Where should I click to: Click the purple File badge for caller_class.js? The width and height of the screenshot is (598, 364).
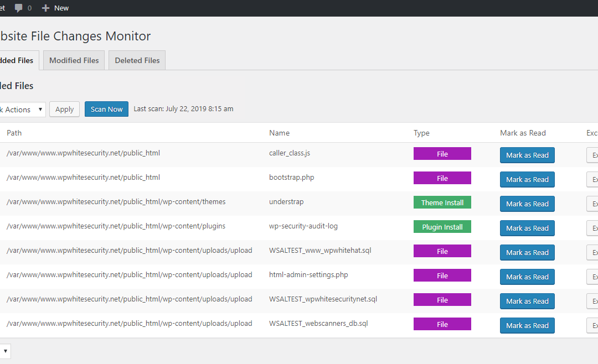click(x=442, y=153)
